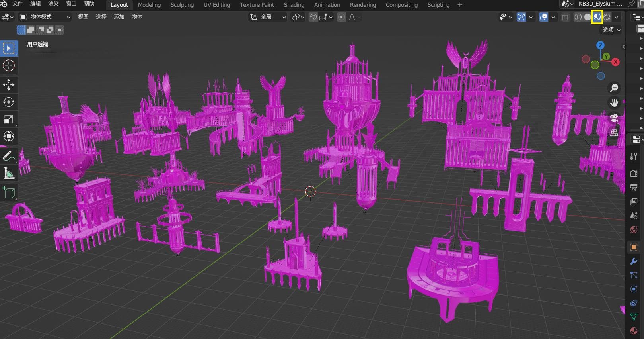Open the World properties tab

click(x=634, y=229)
